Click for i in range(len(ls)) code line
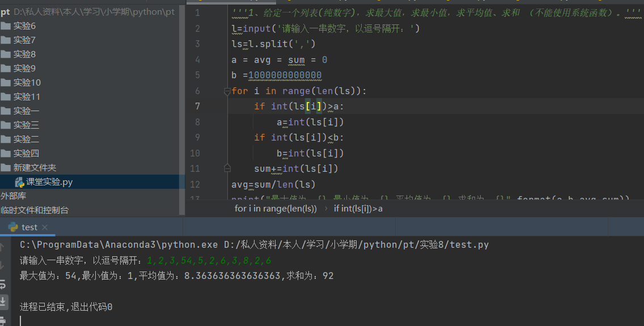Screen dimensions: 644x326 [299, 91]
